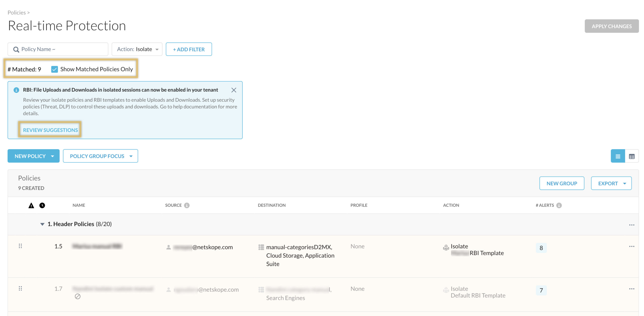Open the New Policy dropdown
The height and width of the screenshot is (316, 644).
click(33, 156)
